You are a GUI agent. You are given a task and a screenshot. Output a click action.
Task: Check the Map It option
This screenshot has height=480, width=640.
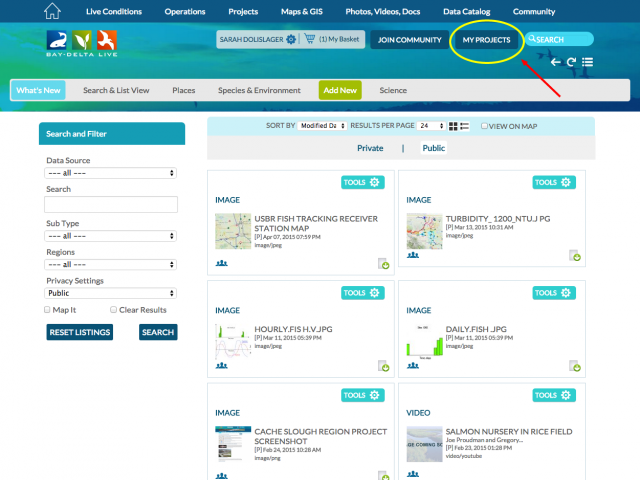point(47,310)
